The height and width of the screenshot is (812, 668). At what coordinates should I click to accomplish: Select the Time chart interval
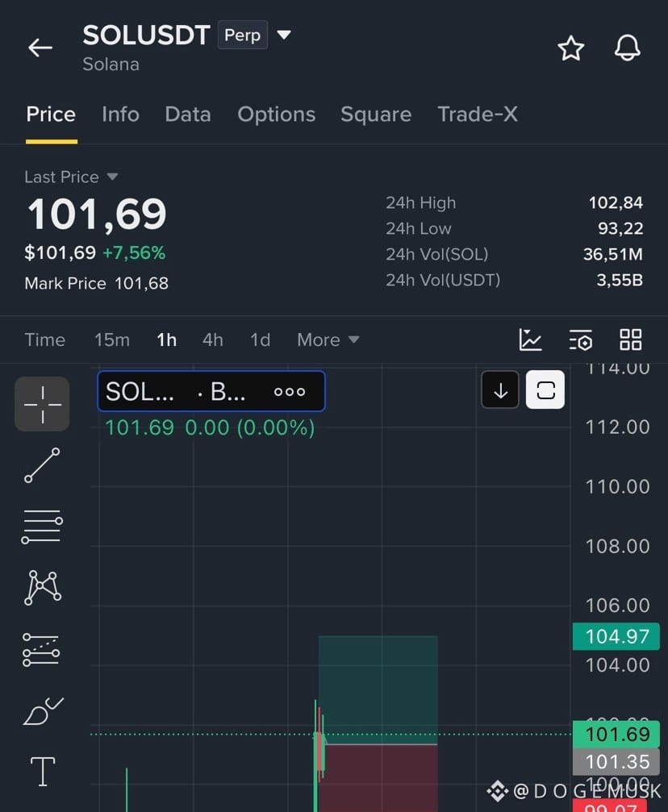click(x=45, y=339)
